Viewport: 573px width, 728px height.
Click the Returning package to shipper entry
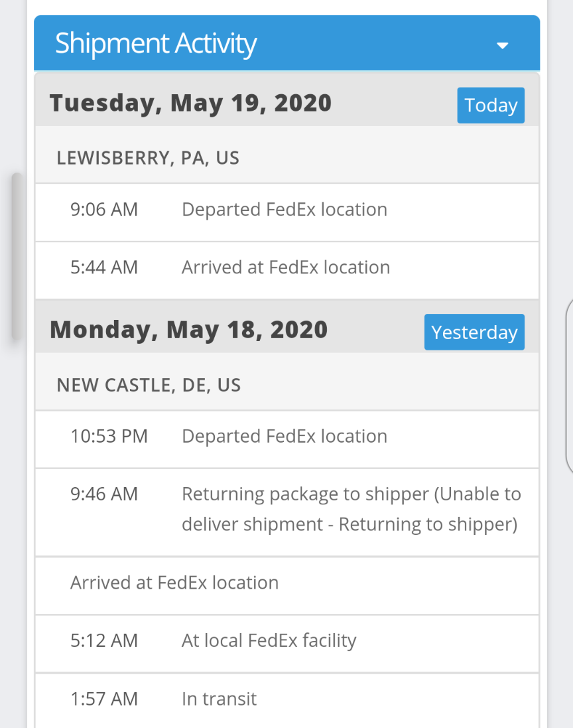(351, 510)
